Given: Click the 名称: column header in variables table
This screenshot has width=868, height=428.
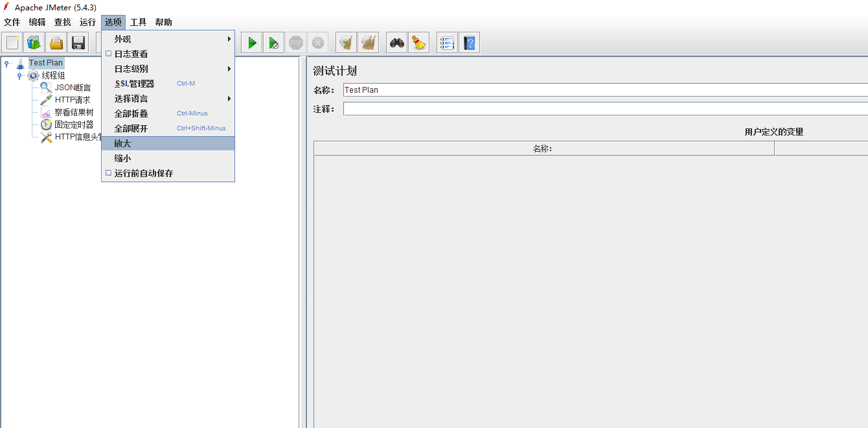Looking at the screenshot, I should [x=544, y=149].
